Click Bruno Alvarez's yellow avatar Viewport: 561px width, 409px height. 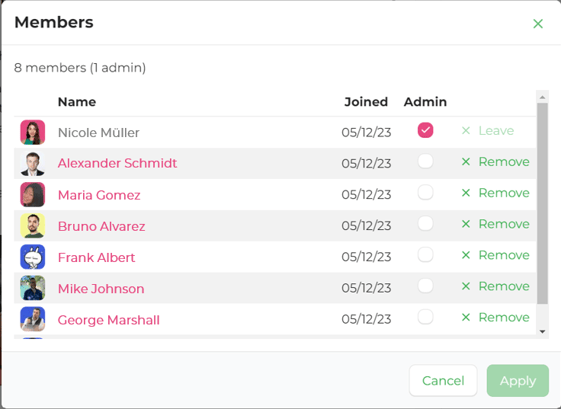coord(33,226)
